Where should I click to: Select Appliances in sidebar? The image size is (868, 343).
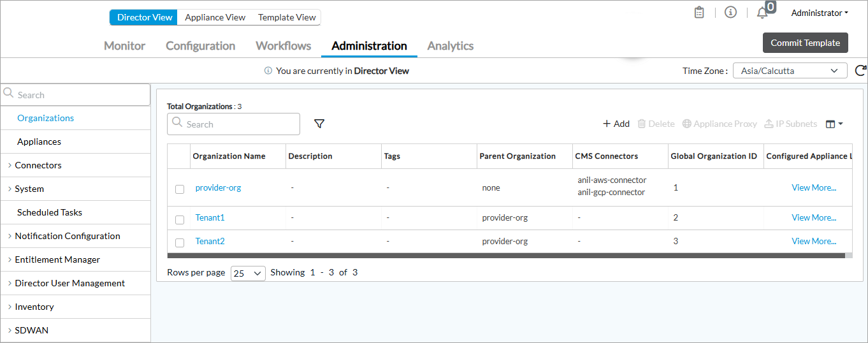point(39,142)
